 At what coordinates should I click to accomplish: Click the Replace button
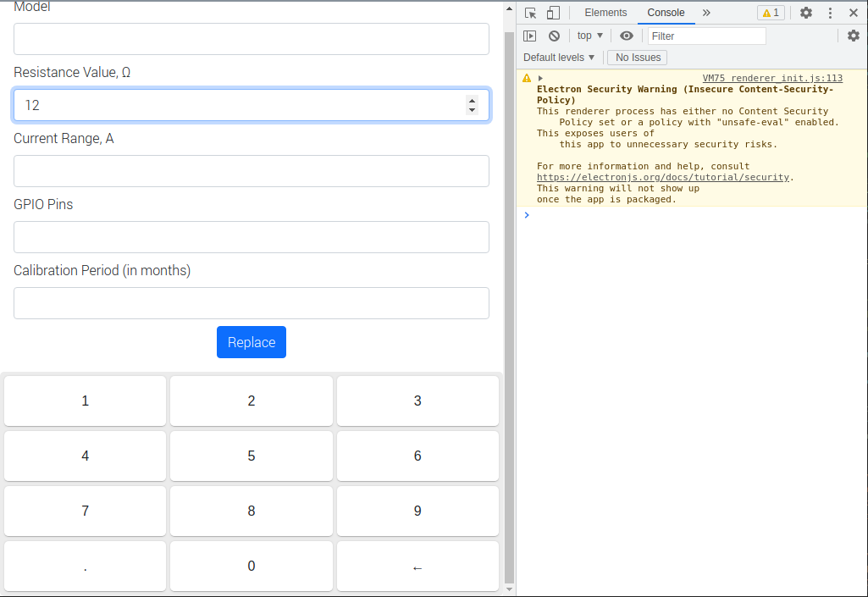pyautogui.click(x=251, y=341)
